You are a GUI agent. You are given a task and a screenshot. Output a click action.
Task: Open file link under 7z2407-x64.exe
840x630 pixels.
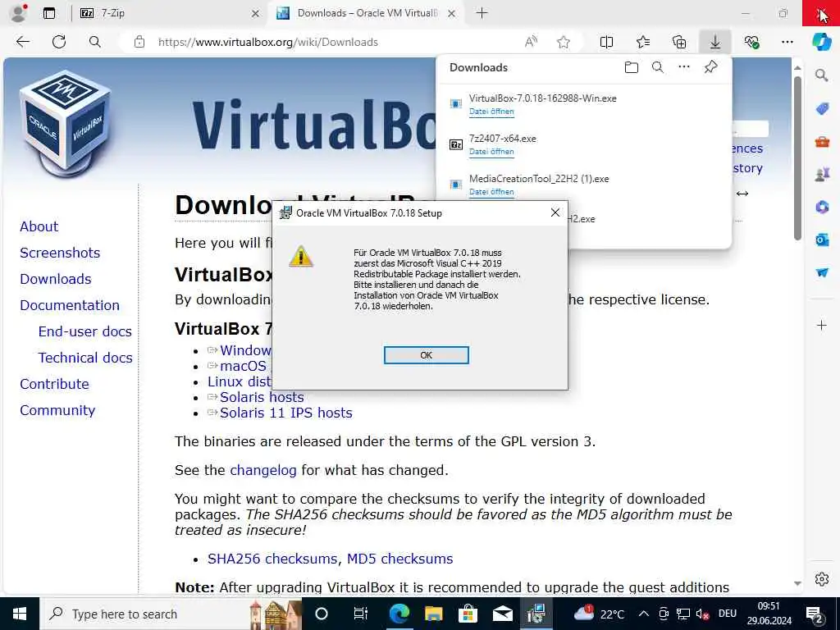[491, 152]
